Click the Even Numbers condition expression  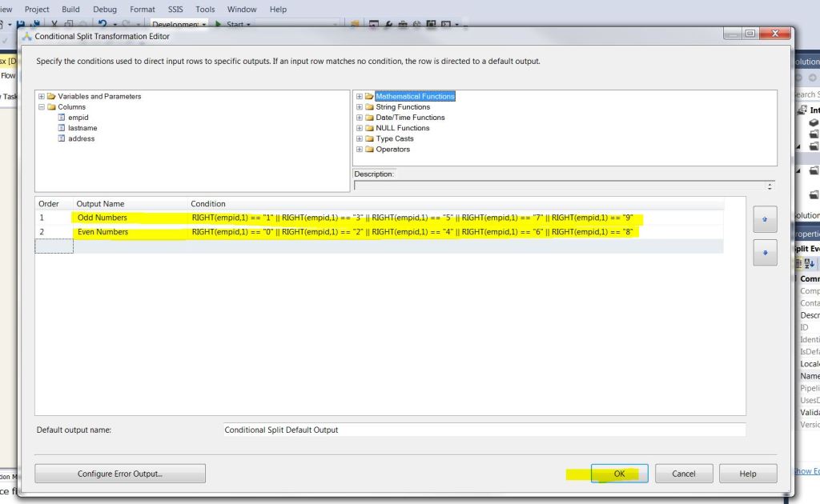click(412, 232)
